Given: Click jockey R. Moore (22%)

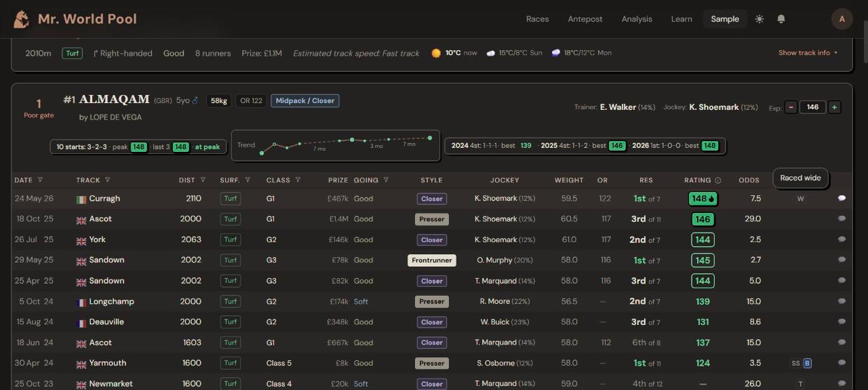Looking at the screenshot, I should (505, 301).
